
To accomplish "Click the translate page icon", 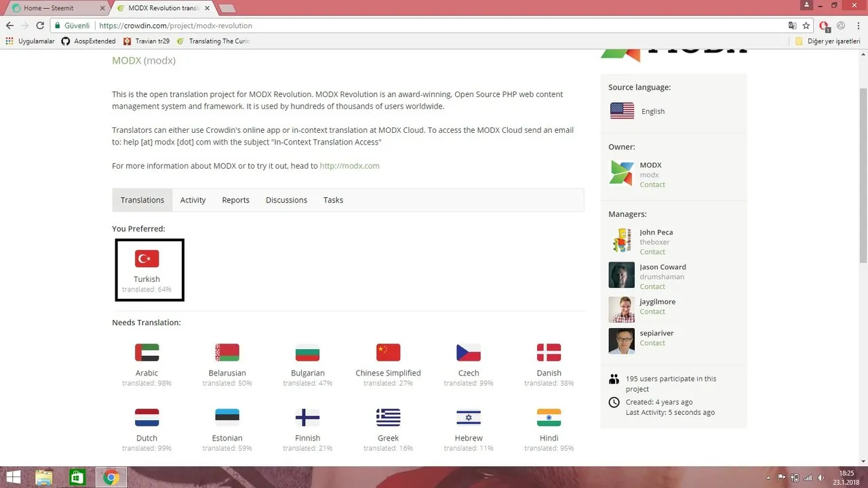I will click(x=792, y=26).
